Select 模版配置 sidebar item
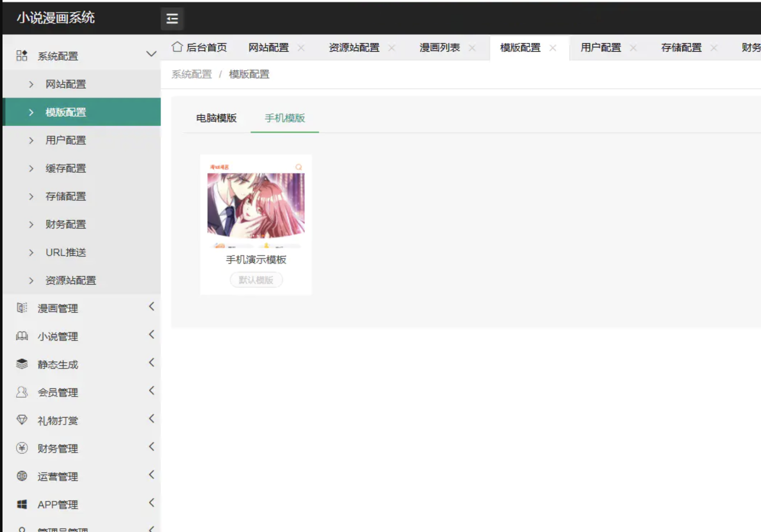 coord(82,112)
